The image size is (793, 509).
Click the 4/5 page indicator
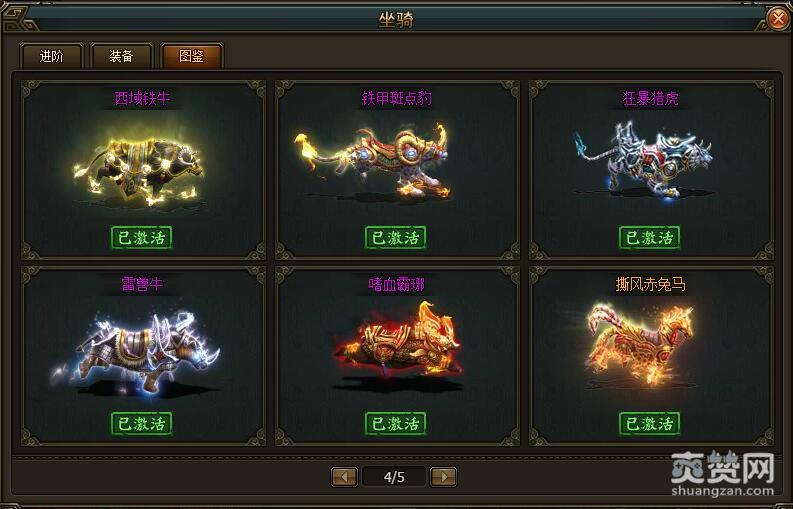click(394, 477)
